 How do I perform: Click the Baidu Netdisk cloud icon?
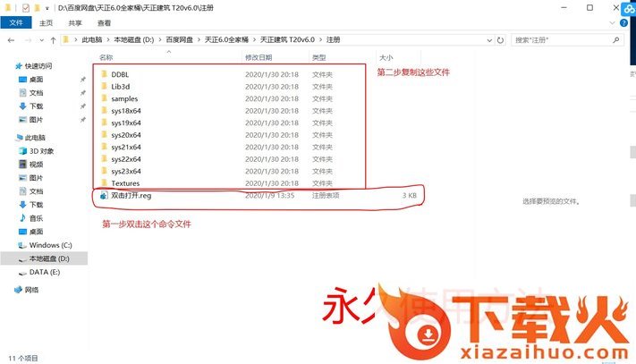pyautogui.click(x=630, y=8)
